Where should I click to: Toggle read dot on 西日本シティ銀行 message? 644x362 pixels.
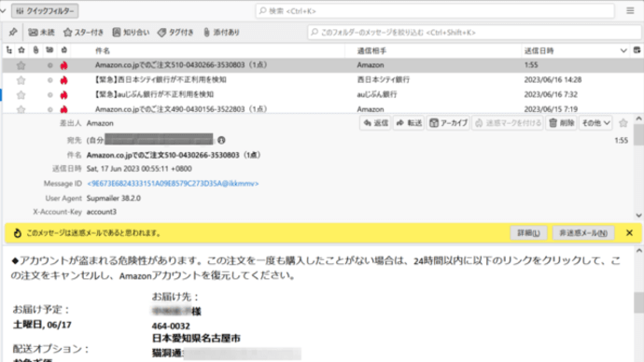coord(50,80)
